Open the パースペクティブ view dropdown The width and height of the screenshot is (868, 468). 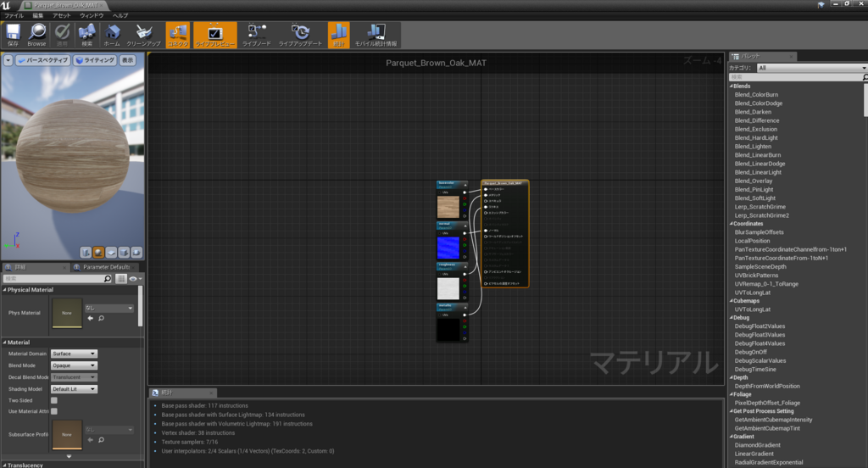pos(43,60)
